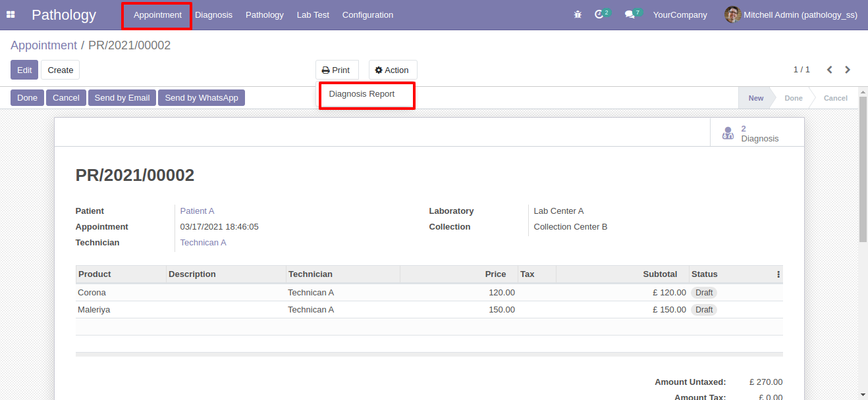
Task: Click the Maleriya product row
Action: (x=429, y=310)
